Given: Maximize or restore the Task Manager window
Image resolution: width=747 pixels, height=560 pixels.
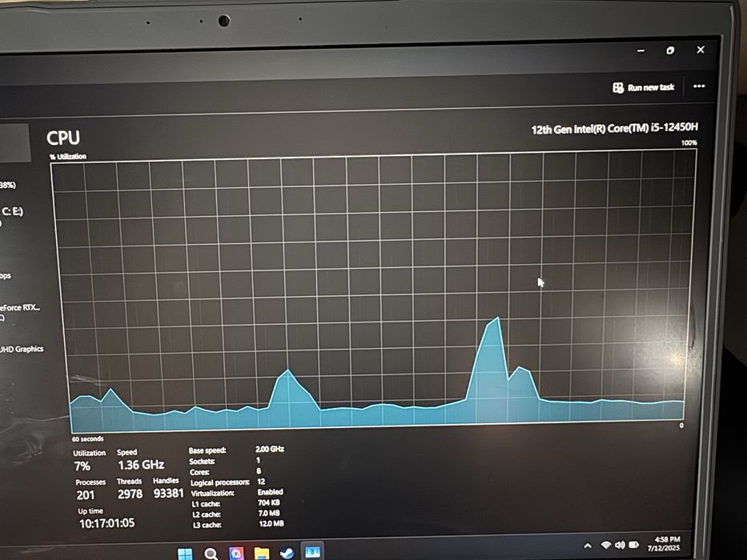Looking at the screenshot, I should pos(670,50).
